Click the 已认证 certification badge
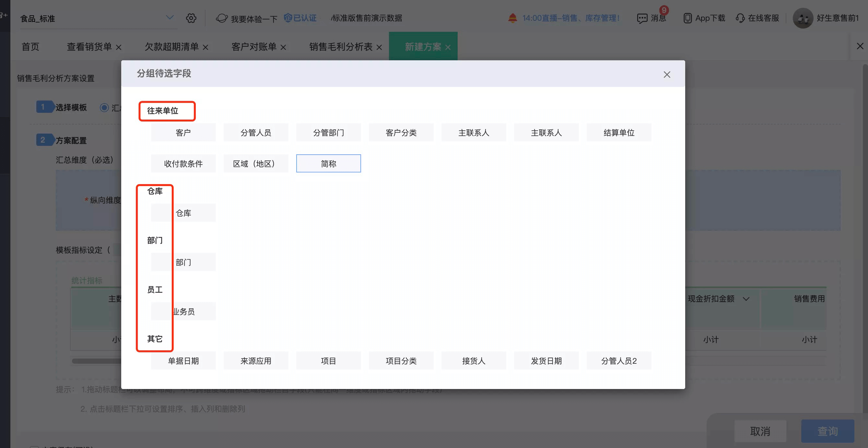Viewport: 868px width, 448px height. pos(300,18)
